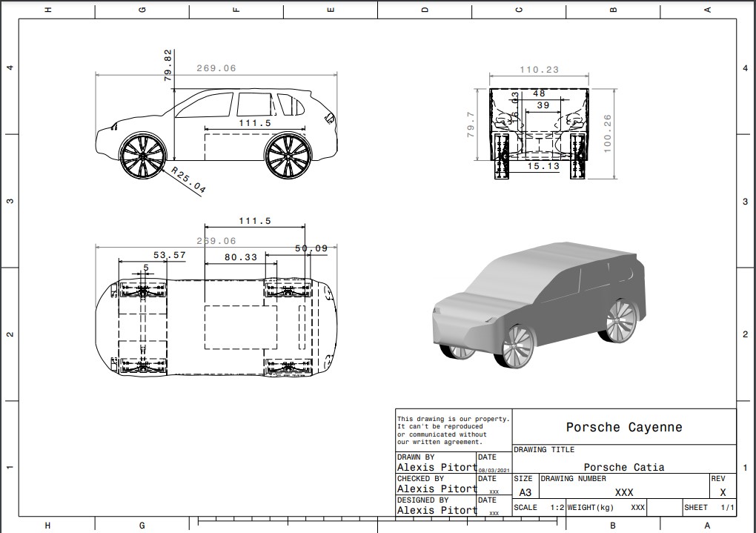Click the 80.33 dimension on top view
Screen dimensions: 756x533
click(241, 257)
